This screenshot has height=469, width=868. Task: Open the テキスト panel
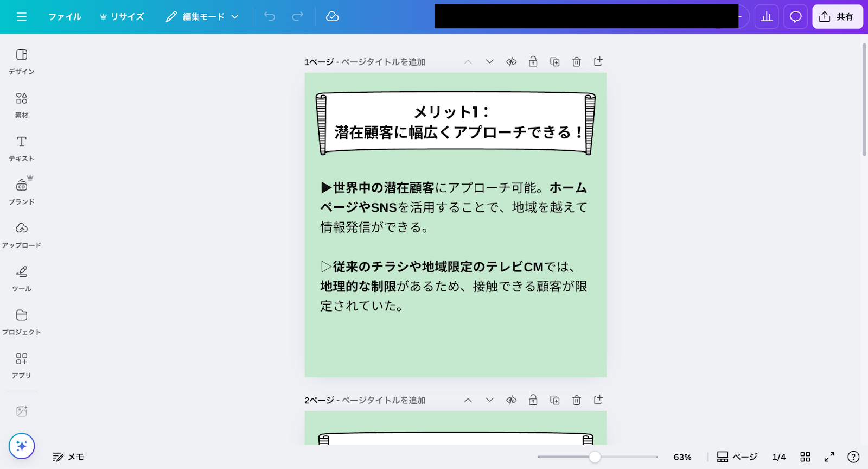[x=22, y=149]
